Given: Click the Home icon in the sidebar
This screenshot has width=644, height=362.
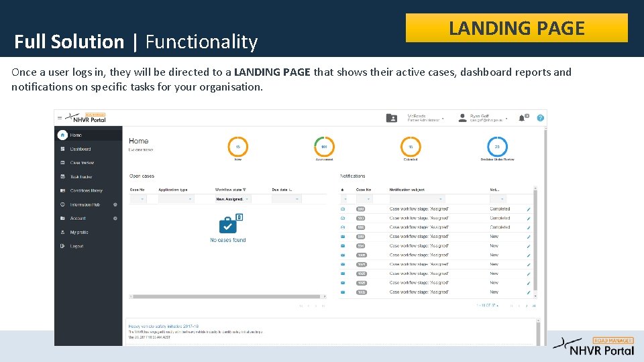Looking at the screenshot, I should point(62,135).
